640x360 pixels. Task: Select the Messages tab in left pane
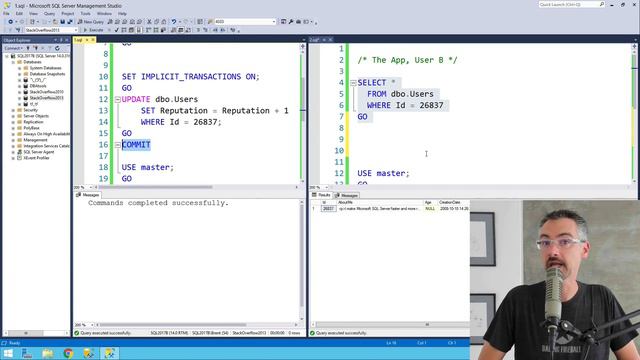pyautogui.click(x=88, y=195)
